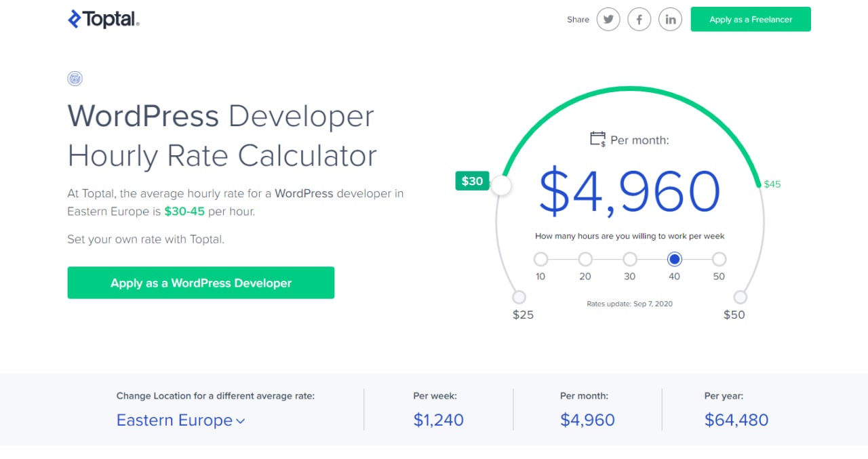Select 10 hours per week

540,259
